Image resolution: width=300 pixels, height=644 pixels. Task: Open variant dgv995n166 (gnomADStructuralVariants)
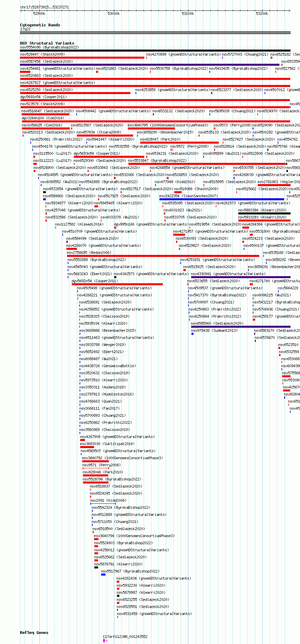pos(151,224)
